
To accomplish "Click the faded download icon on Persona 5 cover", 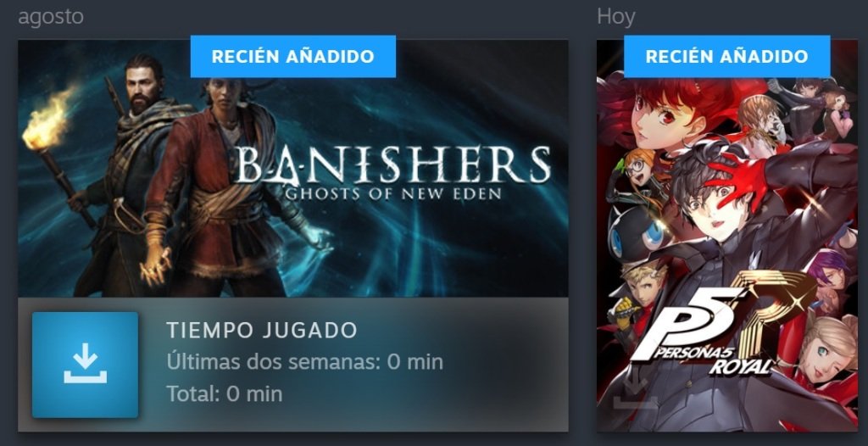I will [x=634, y=393].
